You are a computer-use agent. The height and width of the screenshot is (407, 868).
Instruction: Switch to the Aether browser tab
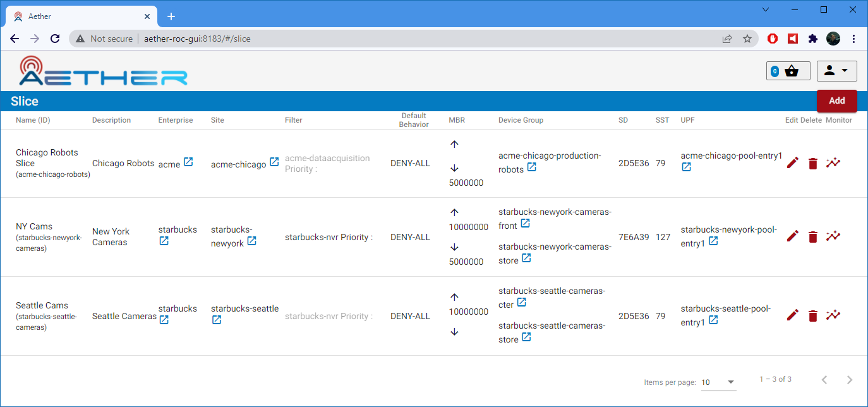[76, 16]
